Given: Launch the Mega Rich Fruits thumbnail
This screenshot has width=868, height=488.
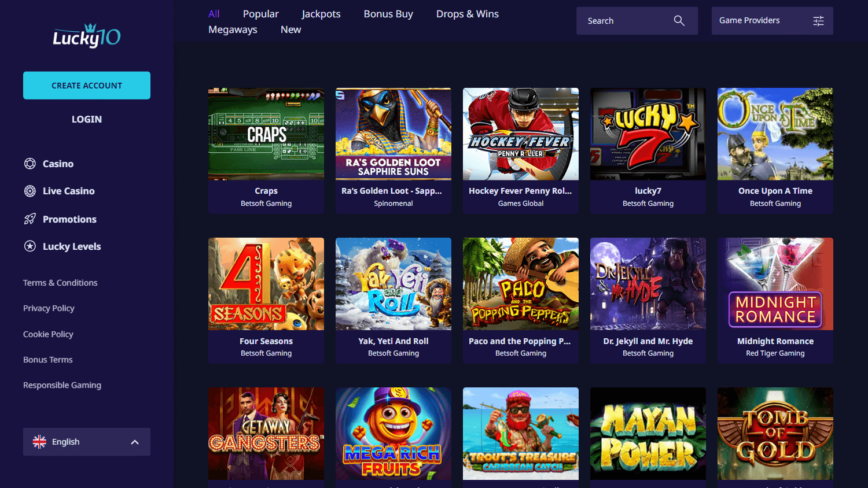Looking at the screenshot, I should pyautogui.click(x=393, y=434).
